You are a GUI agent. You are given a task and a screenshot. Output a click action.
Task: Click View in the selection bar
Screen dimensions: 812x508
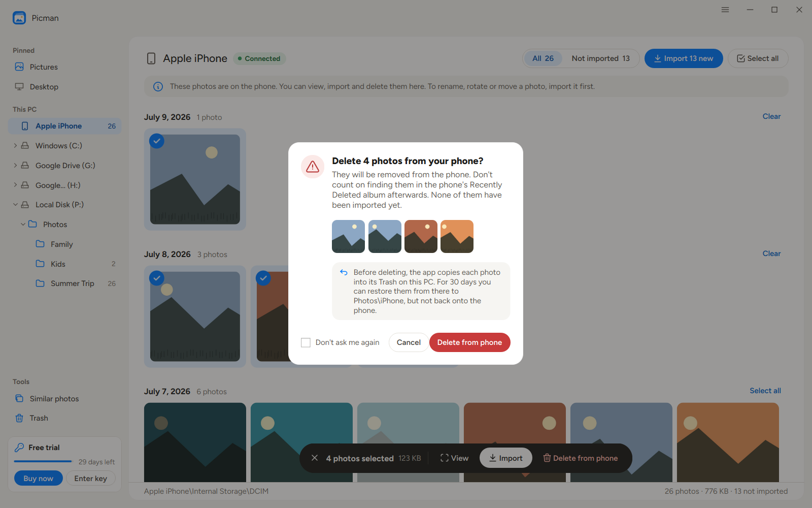454,458
